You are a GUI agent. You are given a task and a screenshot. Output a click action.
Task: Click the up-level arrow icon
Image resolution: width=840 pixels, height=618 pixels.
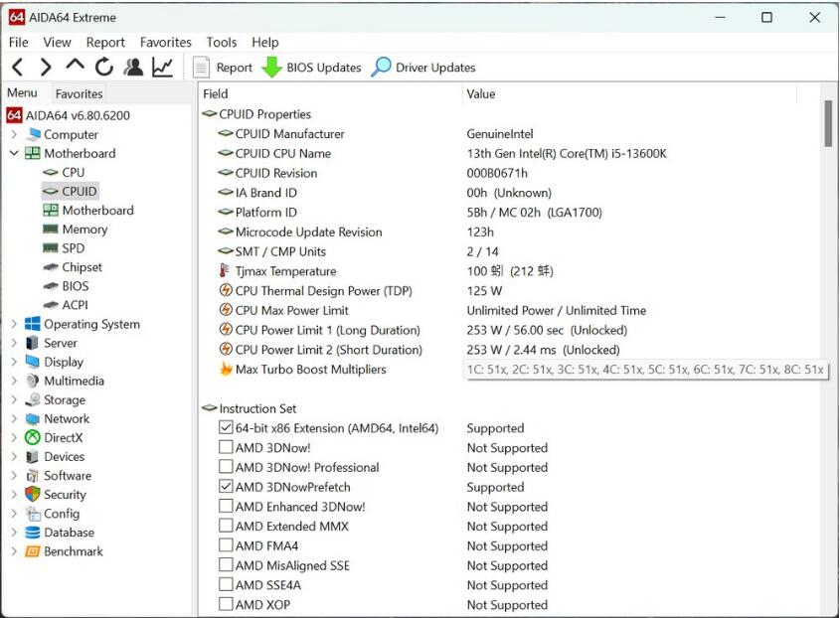75,66
